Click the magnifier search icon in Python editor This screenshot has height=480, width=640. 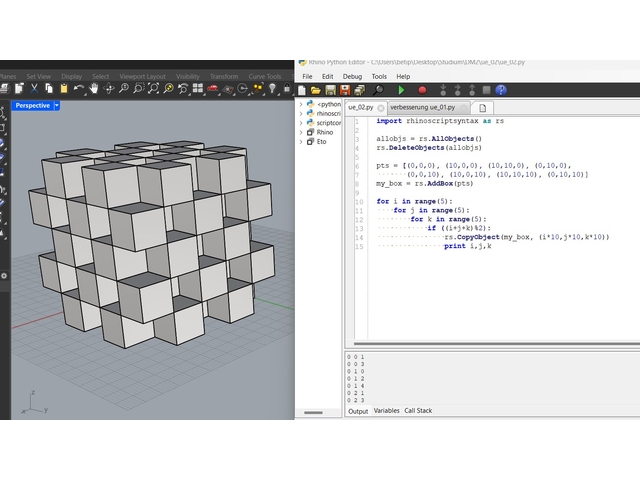pos(378,90)
